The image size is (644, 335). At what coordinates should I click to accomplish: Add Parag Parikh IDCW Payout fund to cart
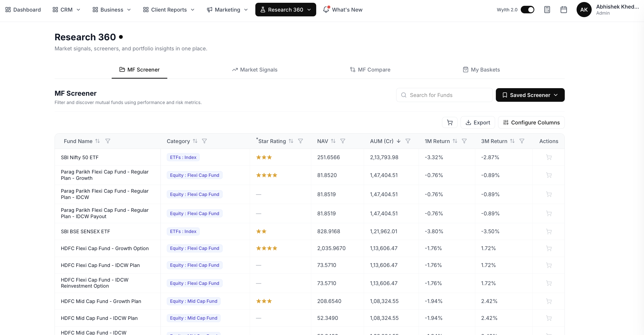pos(549,213)
